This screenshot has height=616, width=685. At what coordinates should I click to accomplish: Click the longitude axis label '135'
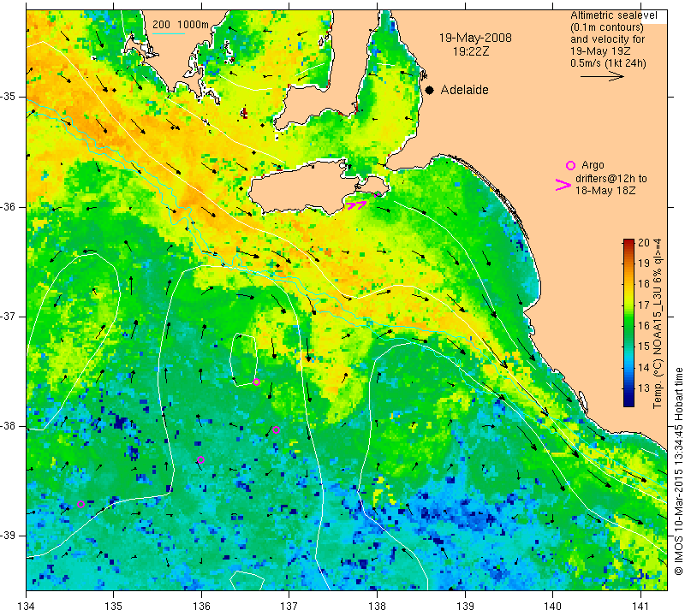click(114, 607)
